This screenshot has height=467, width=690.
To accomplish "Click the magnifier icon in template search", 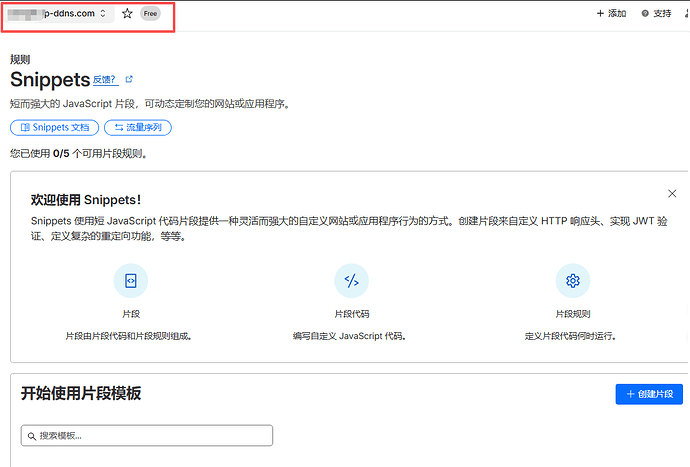I will point(32,436).
